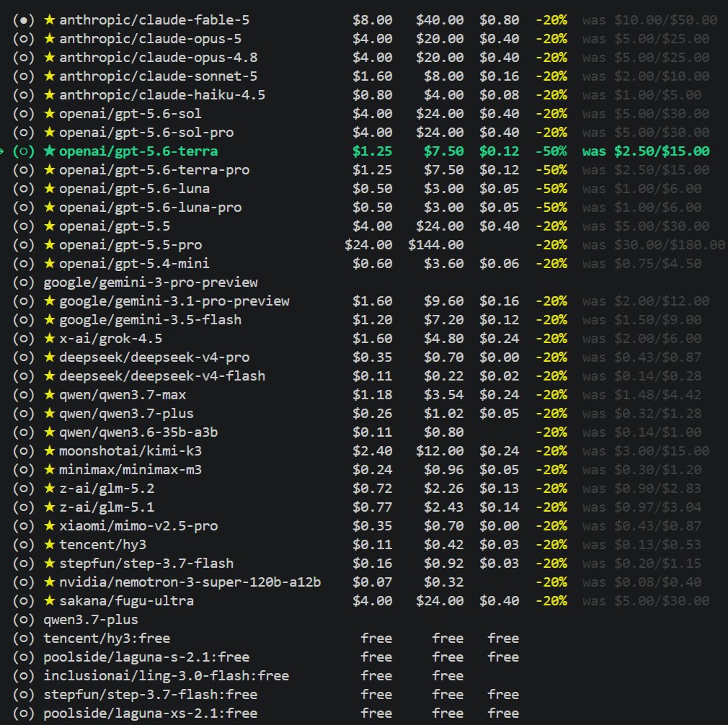Toggle favorite star for openai/gpt-5.6-luna-pro
Screen dimensions: 728x725
[x=49, y=207]
